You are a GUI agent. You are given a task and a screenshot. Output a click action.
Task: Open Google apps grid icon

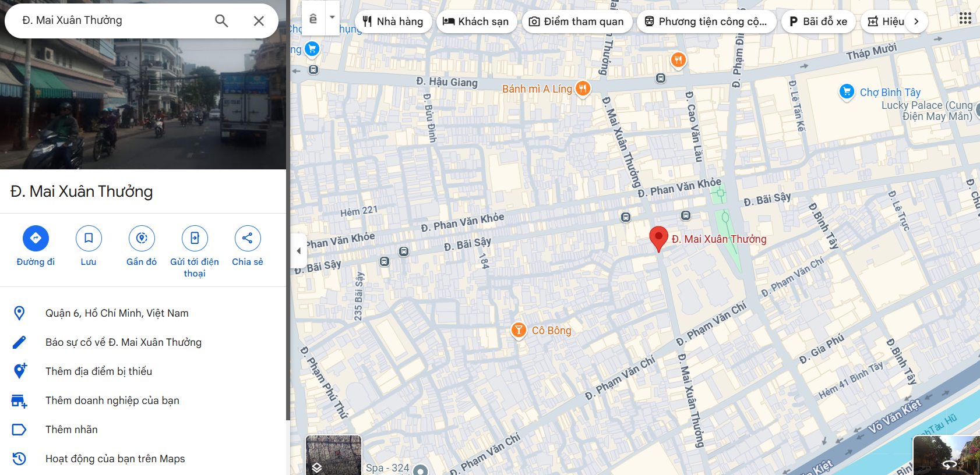pyautogui.click(x=965, y=19)
